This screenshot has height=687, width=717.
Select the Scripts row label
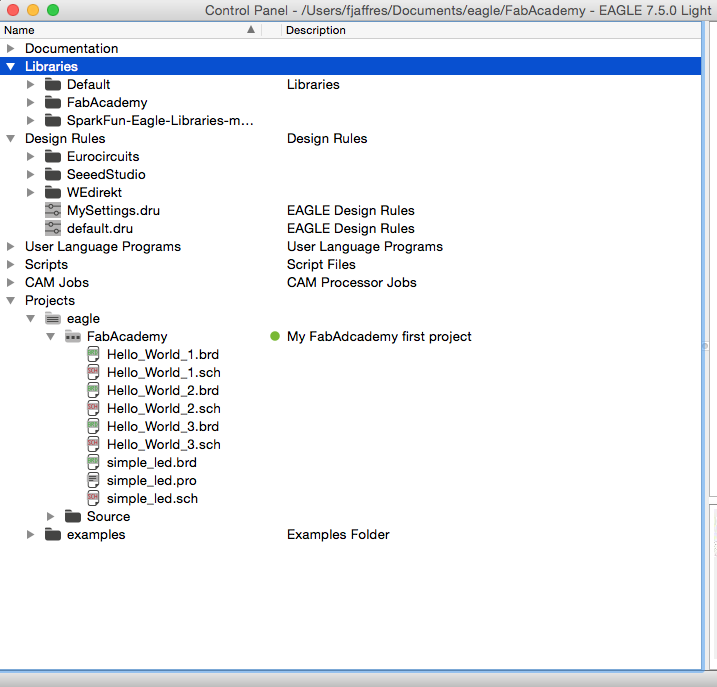click(46, 264)
